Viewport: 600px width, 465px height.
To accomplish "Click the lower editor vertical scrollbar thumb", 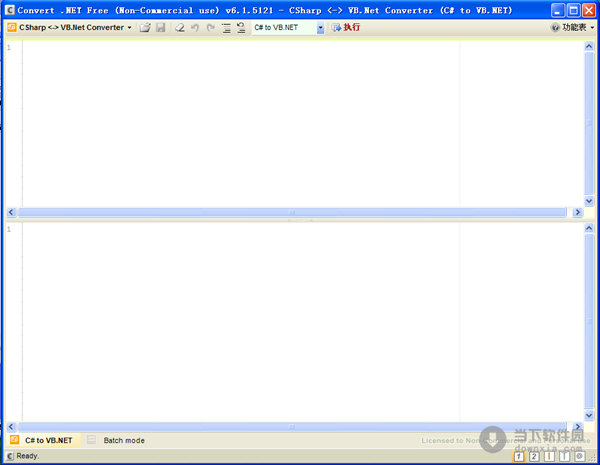I will tap(589, 321).
